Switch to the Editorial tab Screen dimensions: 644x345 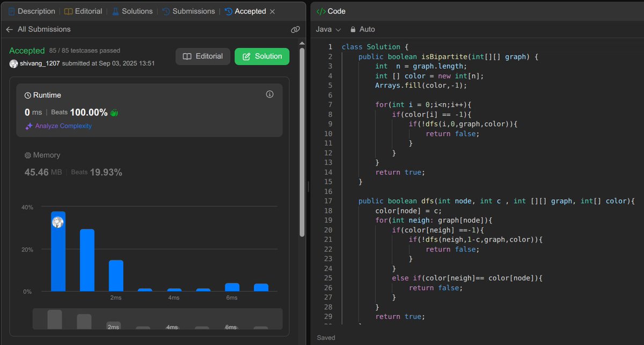82,11
